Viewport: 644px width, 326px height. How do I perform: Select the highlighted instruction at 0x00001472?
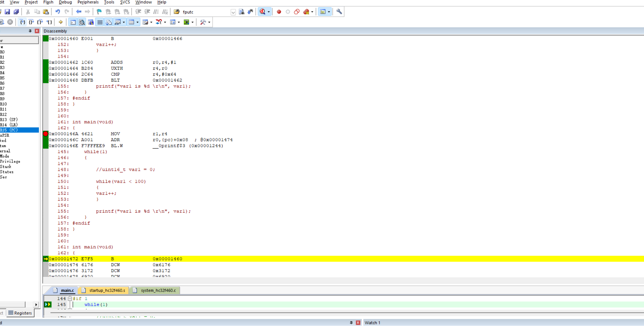click(343, 259)
